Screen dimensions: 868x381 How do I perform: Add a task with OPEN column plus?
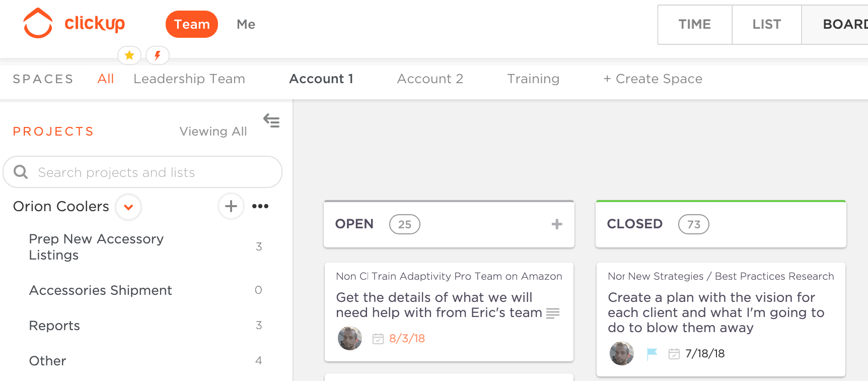tap(557, 224)
